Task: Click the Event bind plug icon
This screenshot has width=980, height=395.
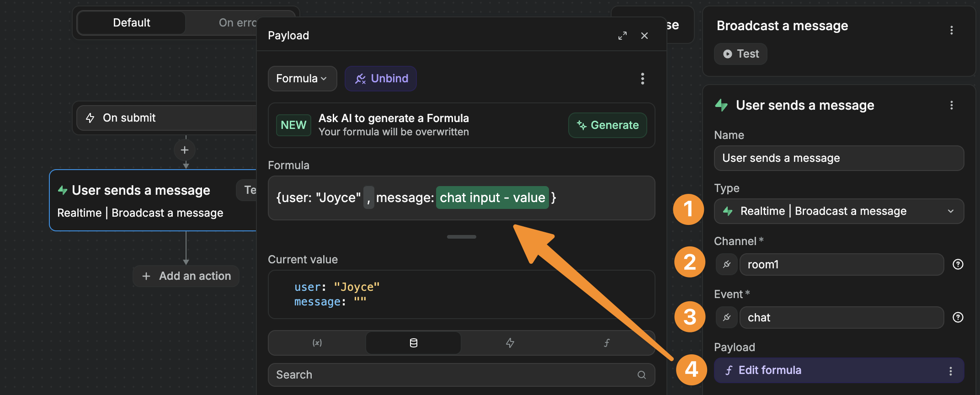Action: pyautogui.click(x=727, y=317)
